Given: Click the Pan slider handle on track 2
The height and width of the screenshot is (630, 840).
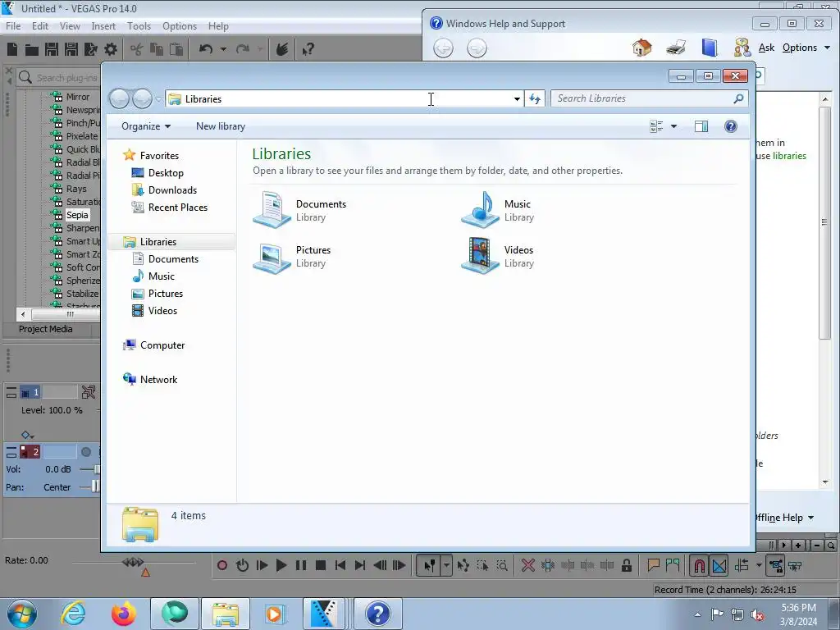Looking at the screenshot, I should 95,486.
